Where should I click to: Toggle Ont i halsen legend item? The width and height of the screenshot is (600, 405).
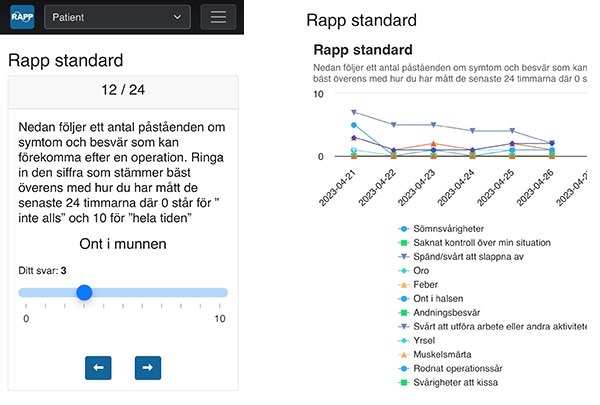(431, 299)
